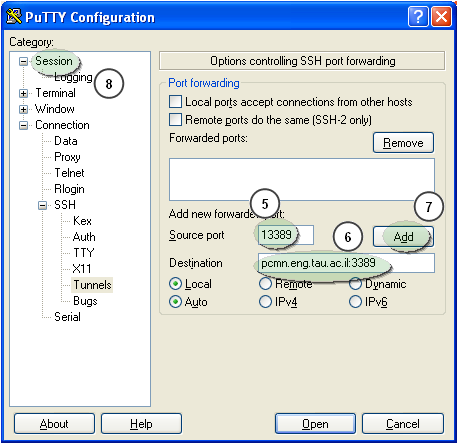
Task: Click the Open button to connect
Action: click(315, 424)
